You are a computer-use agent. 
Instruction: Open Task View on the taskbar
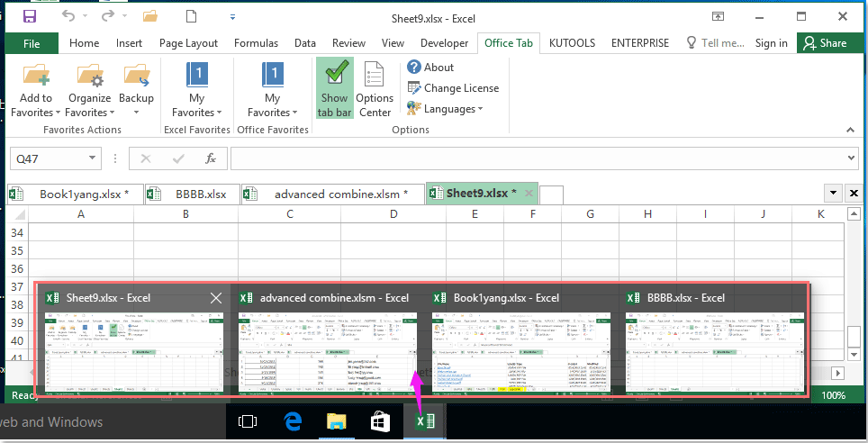pyautogui.click(x=247, y=422)
